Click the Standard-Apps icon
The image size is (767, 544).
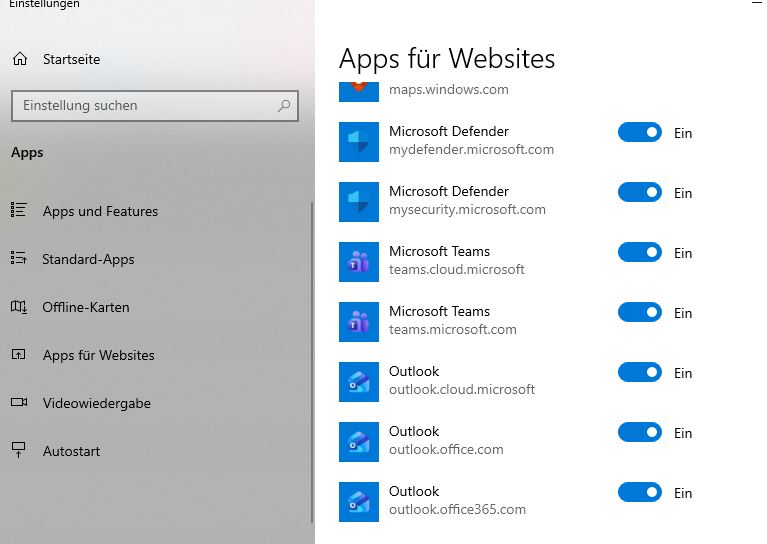pyautogui.click(x=19, y=258)
